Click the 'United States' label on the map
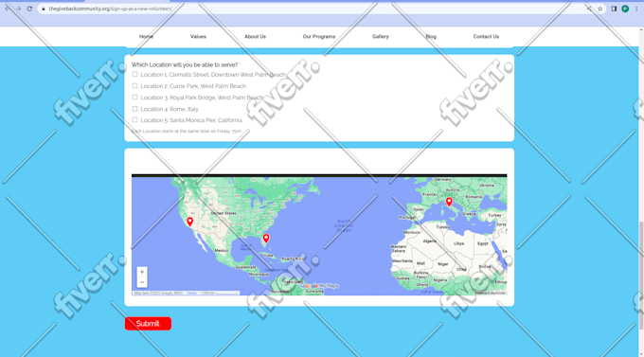The image size is (644, 357). 224,213
